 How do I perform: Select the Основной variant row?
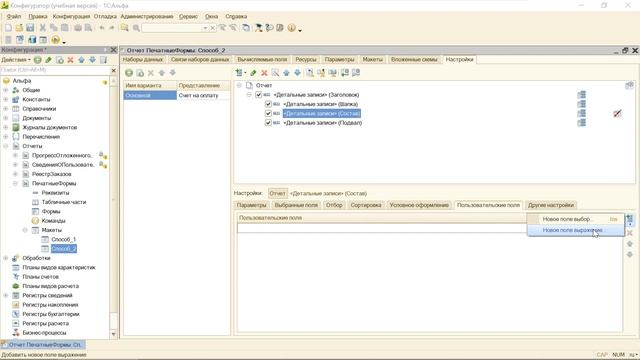(150, 95)
